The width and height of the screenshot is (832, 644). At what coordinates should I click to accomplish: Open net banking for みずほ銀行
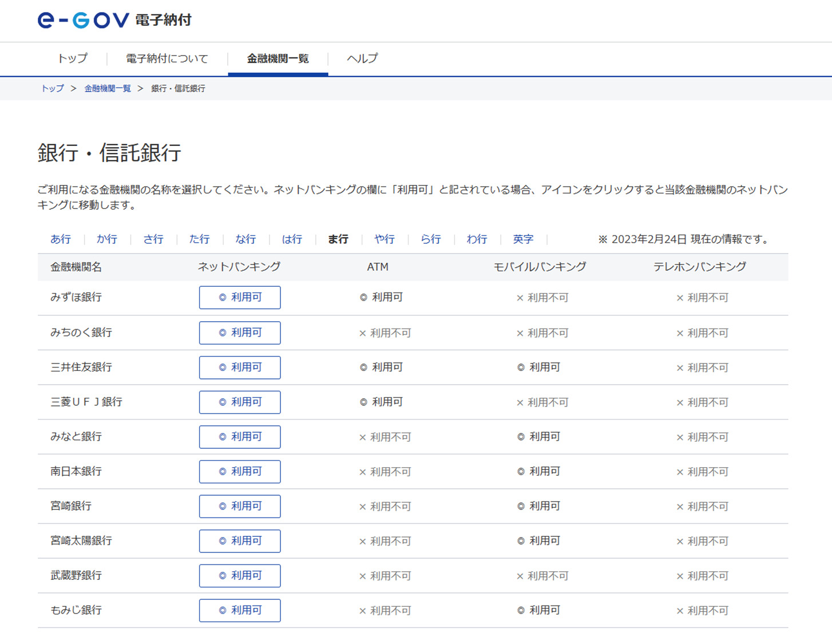240,298
